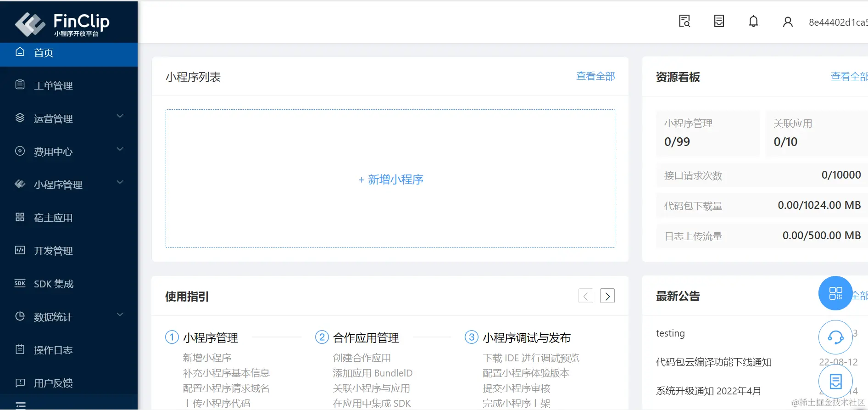Click the 操作日志 log icon
The image size is (868, 410).
(20, 349)
